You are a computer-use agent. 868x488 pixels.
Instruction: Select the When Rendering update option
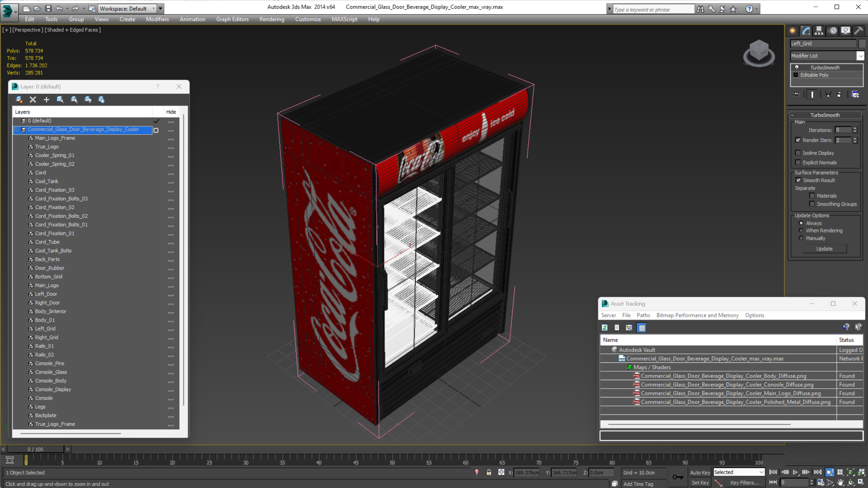tap(801, 230)
